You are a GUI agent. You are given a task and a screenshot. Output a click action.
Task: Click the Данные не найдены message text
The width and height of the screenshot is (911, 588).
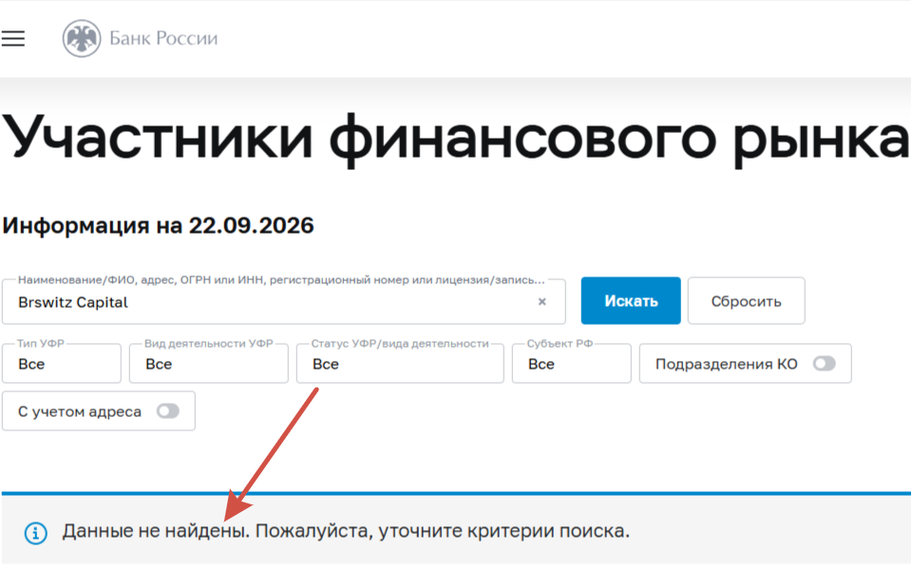[346, 531]
